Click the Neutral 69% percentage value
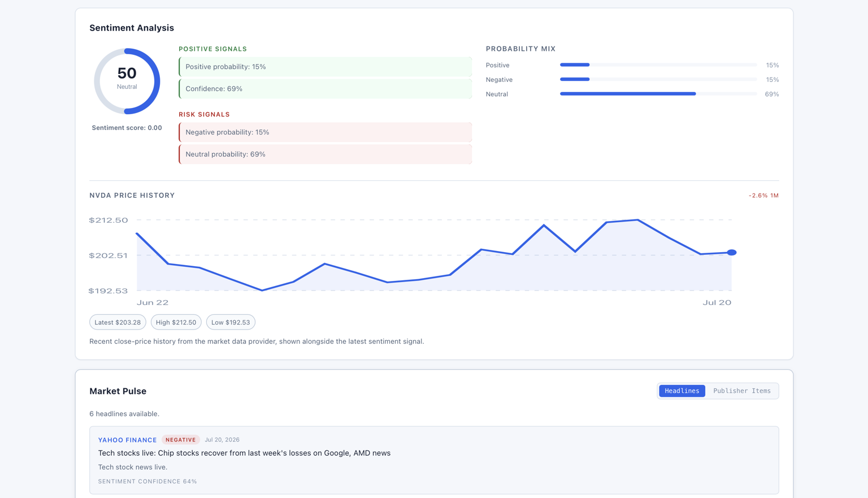 [x=771, y=94]
